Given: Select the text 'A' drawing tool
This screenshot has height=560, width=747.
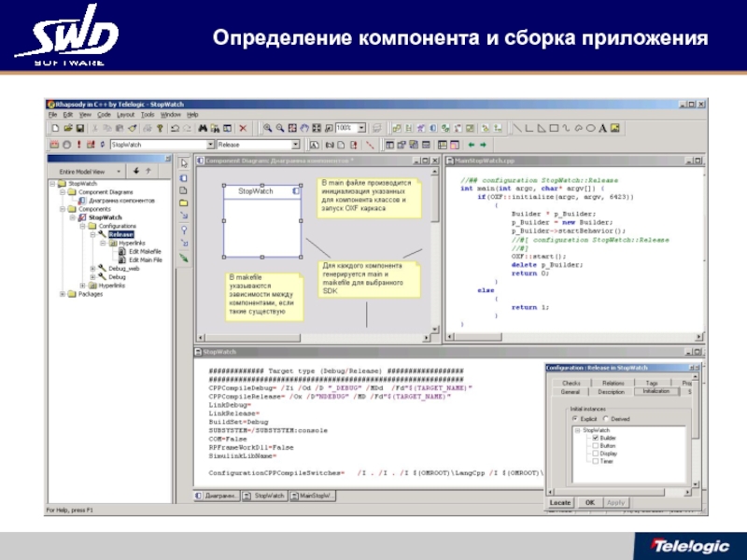Looking at the screenshot, I should (x=602, y=127).
